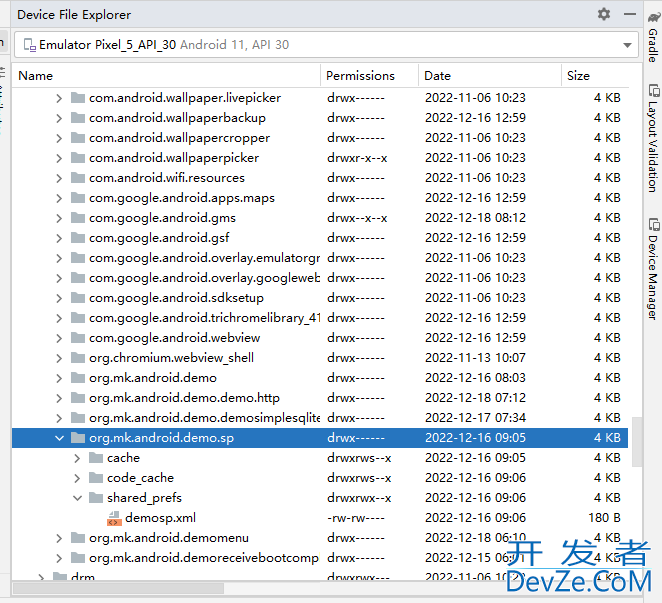Select the demosp.xml file name
The image size is (662, 603).
(160, 518)
